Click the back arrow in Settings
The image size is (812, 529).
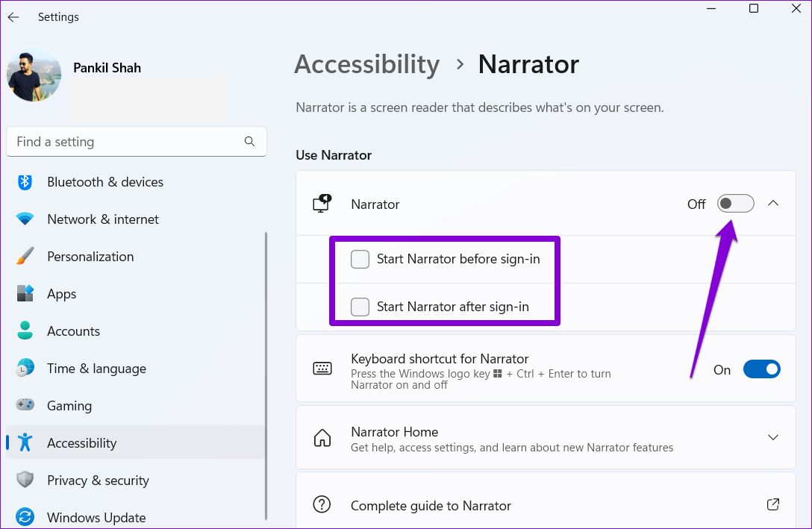coord(13,17)
